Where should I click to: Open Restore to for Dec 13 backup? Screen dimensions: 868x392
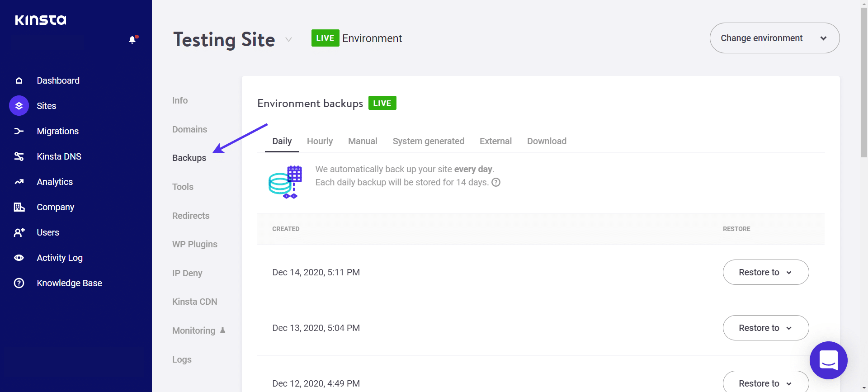pyautogui.click(x=765, y=328)
